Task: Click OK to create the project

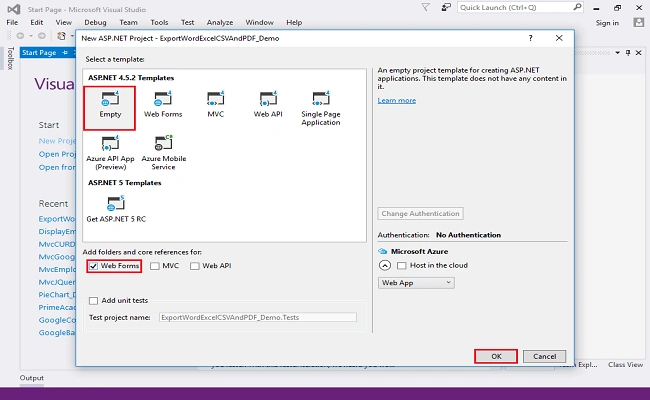Action: (496, 356)
